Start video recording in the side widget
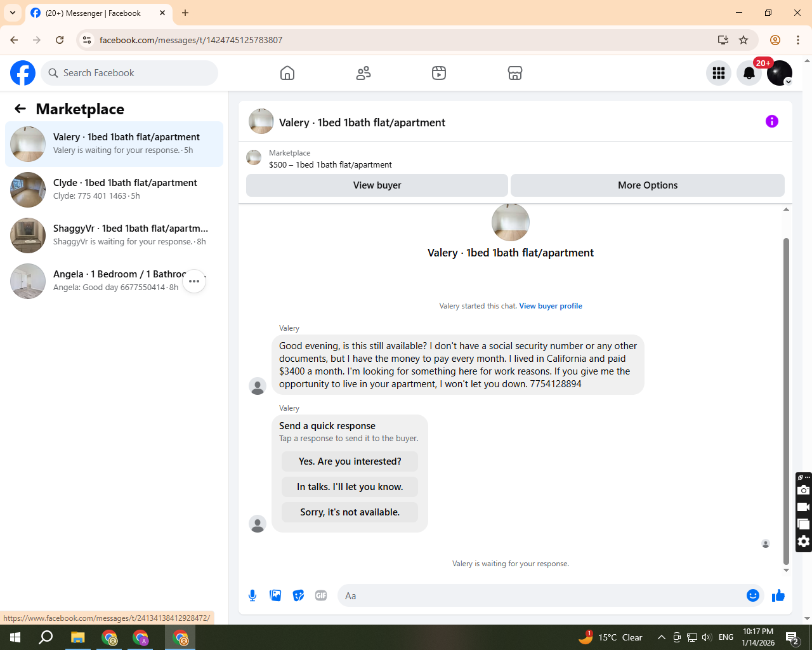This screenshot has height=650, width=812. [803, 507]
